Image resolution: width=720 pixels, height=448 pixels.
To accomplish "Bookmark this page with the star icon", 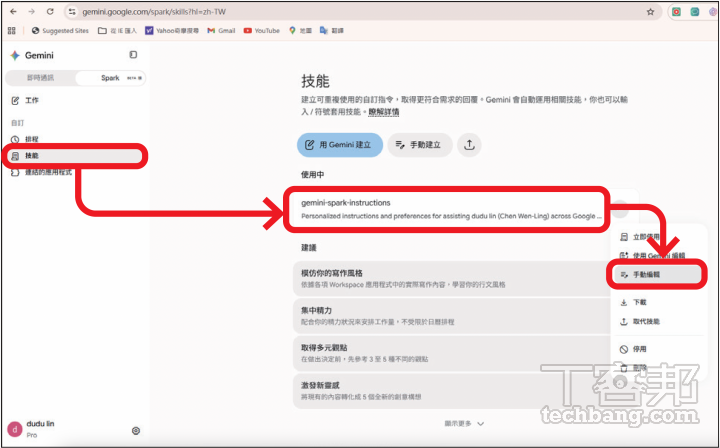I will tap(650, 12).
